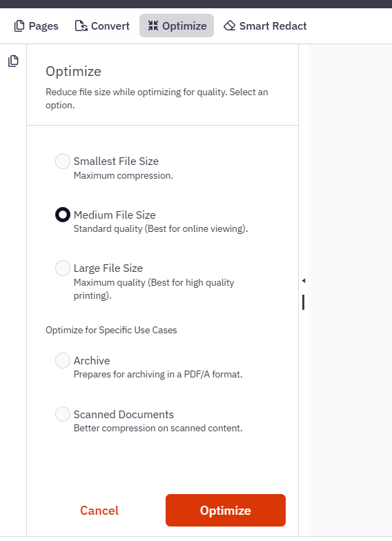This screenshot has width=392, height=541.
Task: Click the panel resize handle bar
Action: point(304,302)
